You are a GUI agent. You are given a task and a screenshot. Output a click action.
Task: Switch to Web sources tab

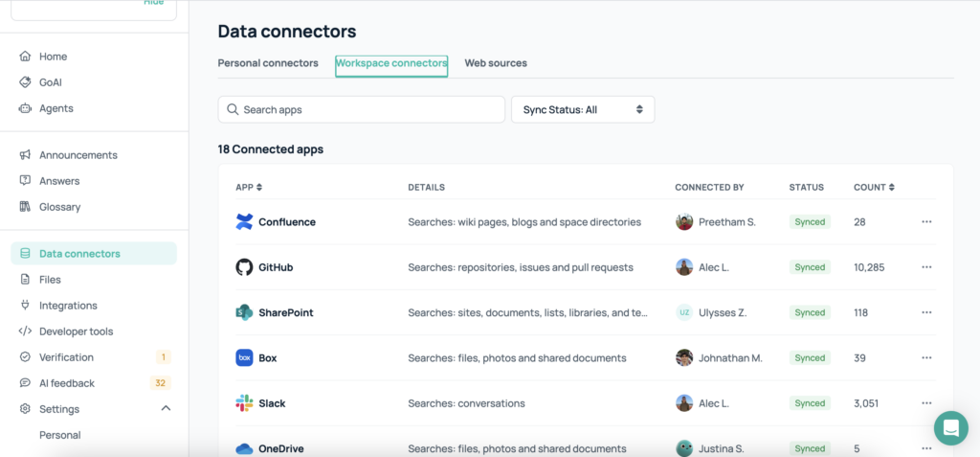[496, 63]
